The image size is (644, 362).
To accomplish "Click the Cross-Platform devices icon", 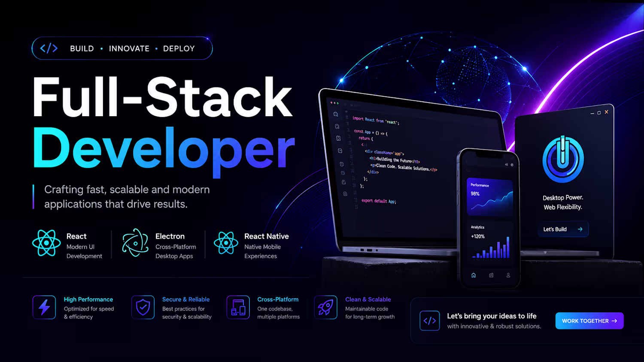I will point(238,307).
